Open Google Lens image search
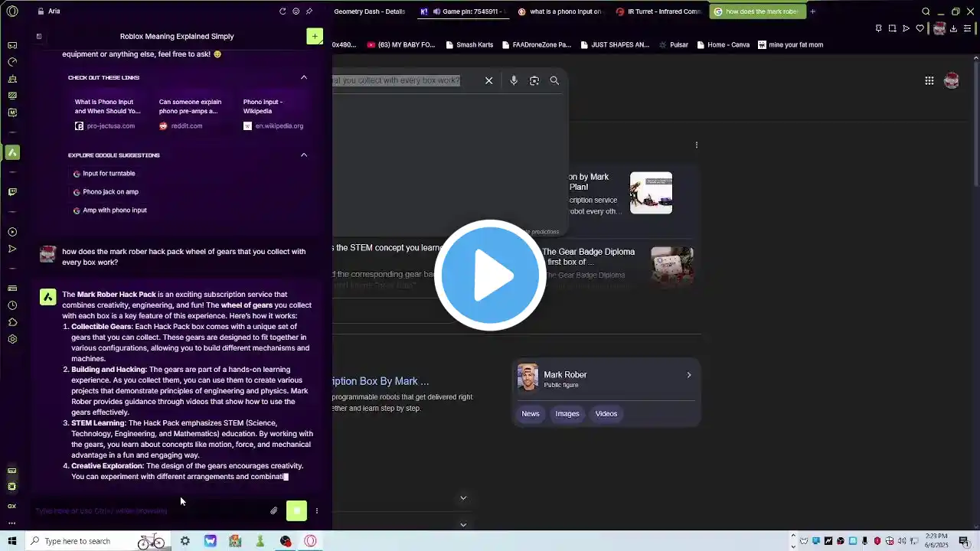Image resolution: width=980 pixels, height=551 pixels. pos(534,80)
